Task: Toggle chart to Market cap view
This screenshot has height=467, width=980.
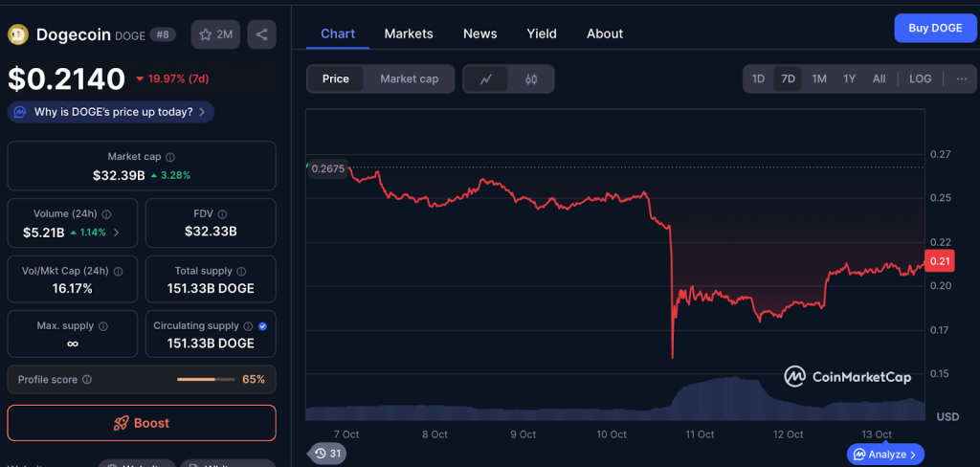Action: tap(409, 79)
